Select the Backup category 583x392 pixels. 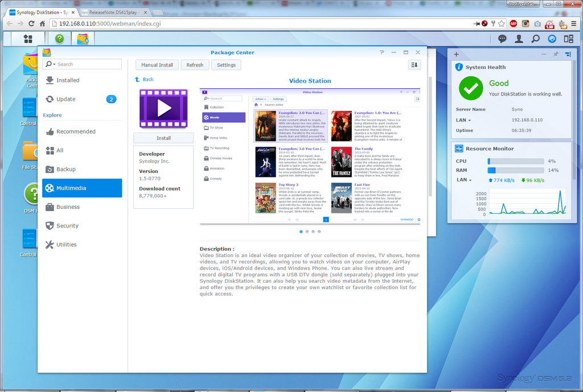coord(82,170)
